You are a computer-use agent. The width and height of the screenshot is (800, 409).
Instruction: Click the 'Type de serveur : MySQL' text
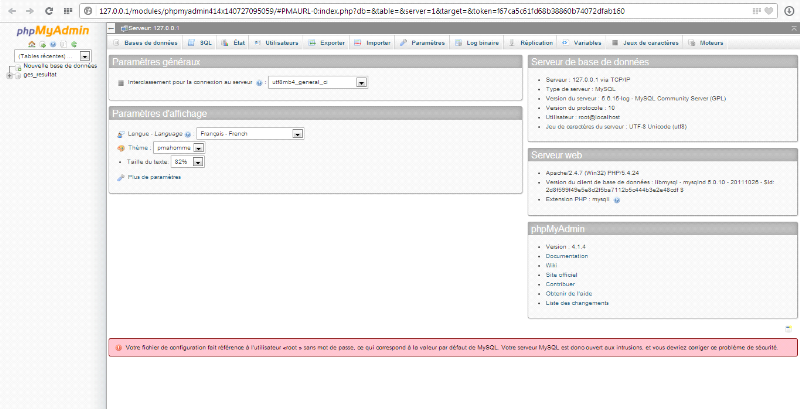point(581,89)
